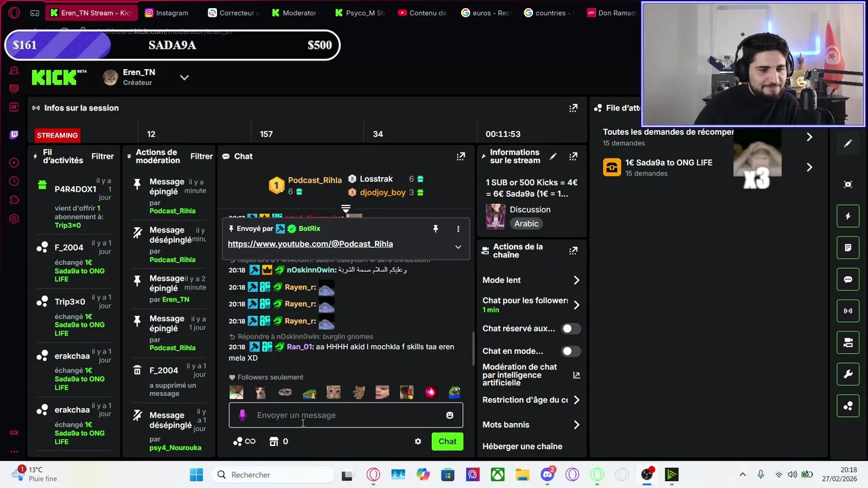Open three-dot menu on pinned message
This screenshot has height=488, width=868.
point(458,229)
